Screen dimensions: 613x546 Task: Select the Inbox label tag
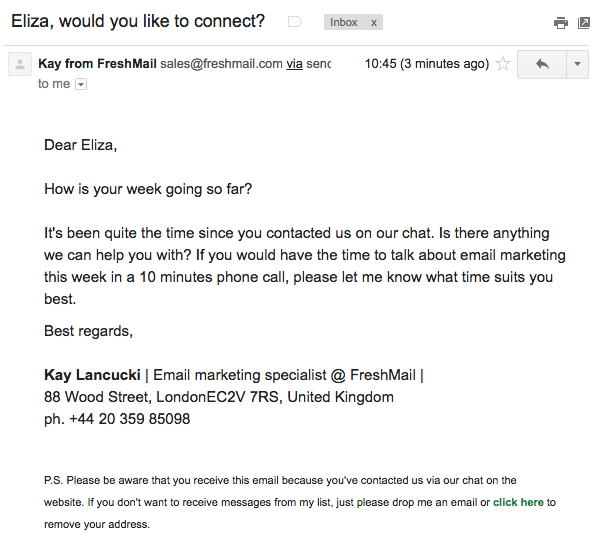344,22
